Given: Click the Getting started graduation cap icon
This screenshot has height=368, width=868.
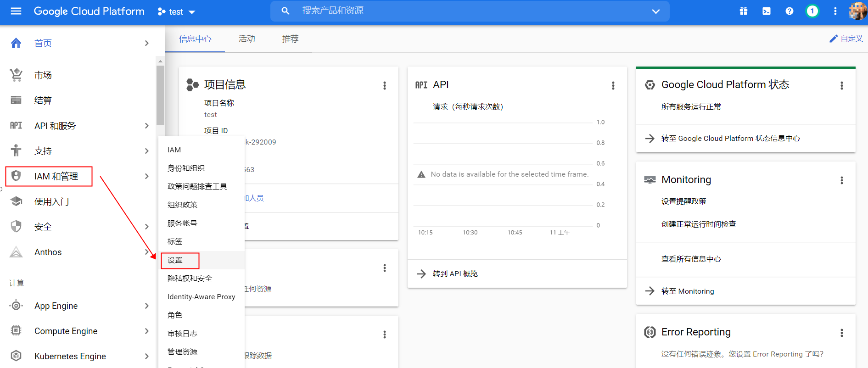Looking at the screenshot, I should click(16, 201).
